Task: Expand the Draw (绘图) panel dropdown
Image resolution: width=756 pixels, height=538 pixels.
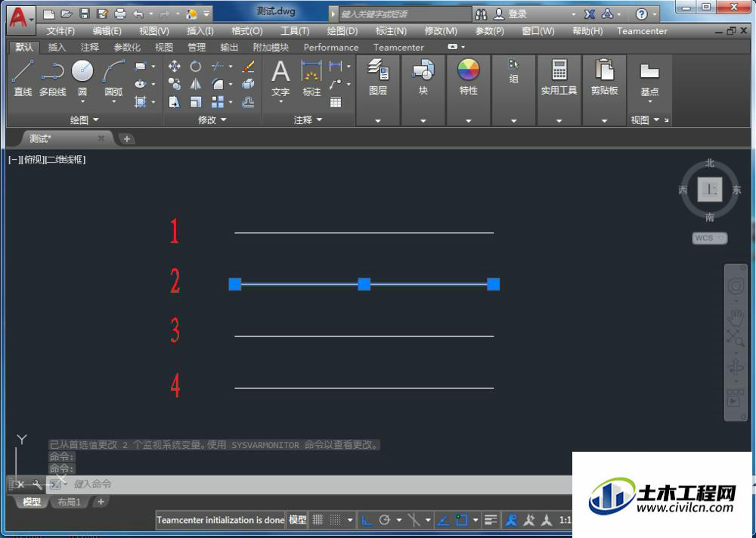Action: 85,120
